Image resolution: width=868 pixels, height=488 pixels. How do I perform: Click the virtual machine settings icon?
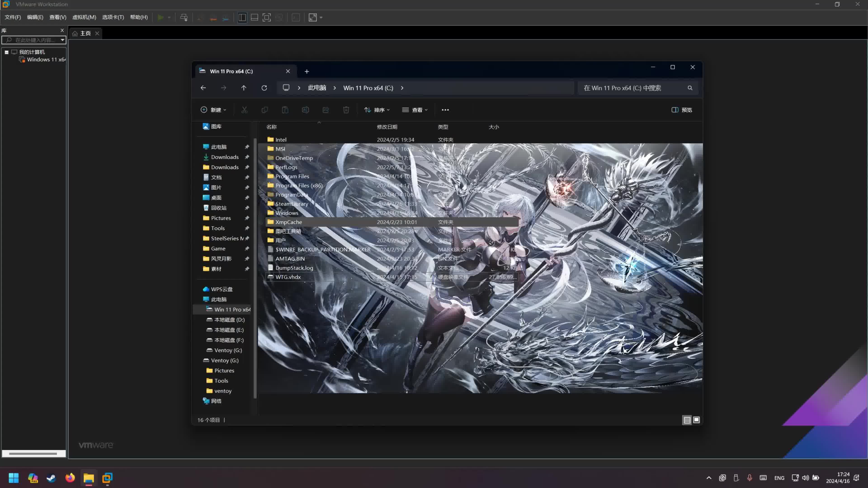184,17
